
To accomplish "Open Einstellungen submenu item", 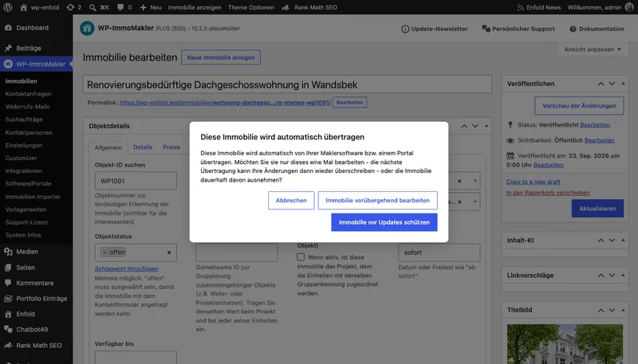I will [x=24, y=145].
